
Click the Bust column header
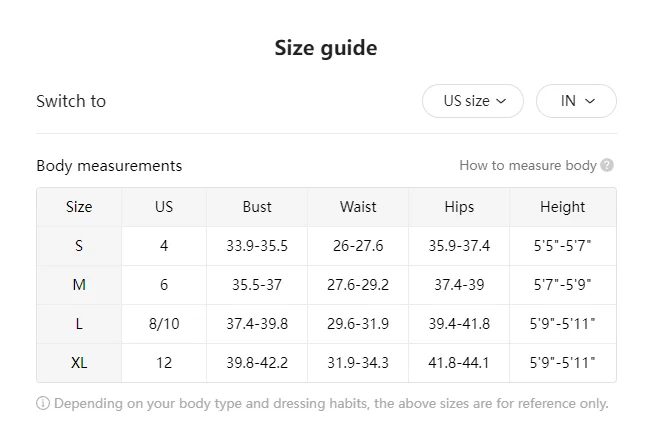257,207
